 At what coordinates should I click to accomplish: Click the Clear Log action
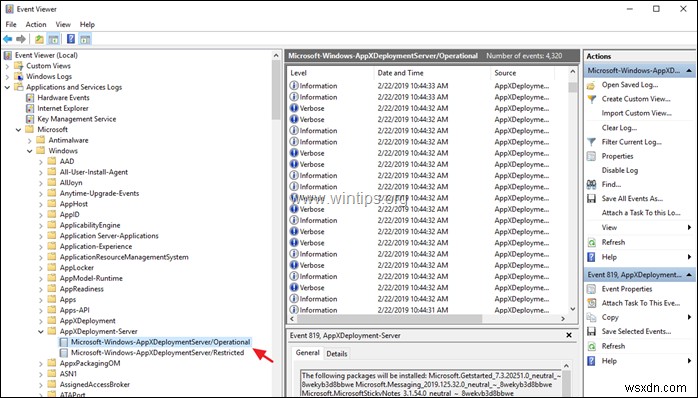pyautogui.click(x=619, y=128)
